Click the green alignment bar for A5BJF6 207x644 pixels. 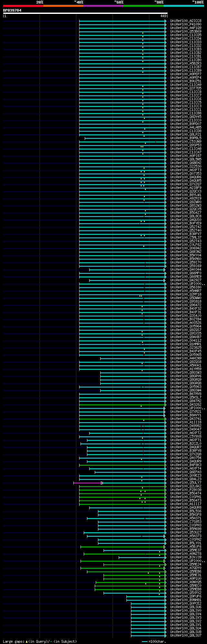point(123,547)
